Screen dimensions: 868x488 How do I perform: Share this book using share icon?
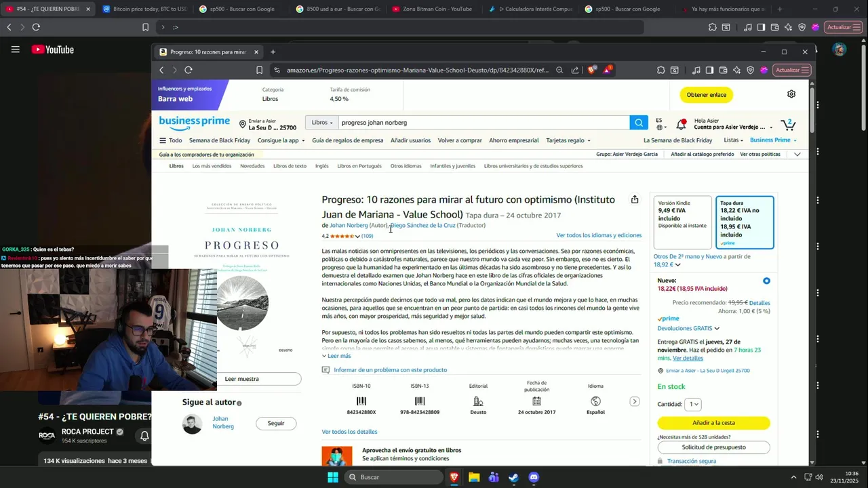pyautogui.click(x=635, y=199)
